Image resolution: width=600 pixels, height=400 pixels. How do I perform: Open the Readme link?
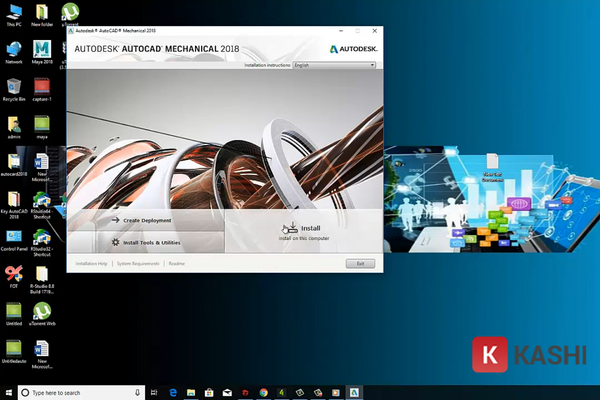[176, 263]
